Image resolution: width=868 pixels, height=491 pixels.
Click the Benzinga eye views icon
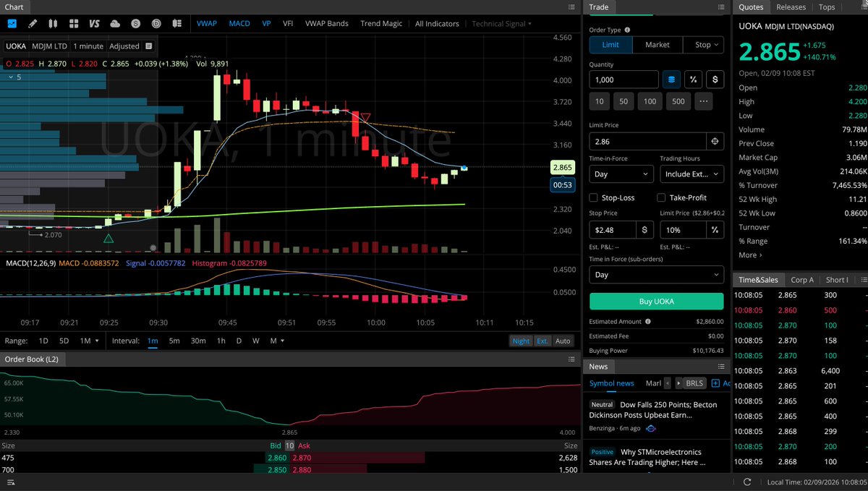coord(650,428)
